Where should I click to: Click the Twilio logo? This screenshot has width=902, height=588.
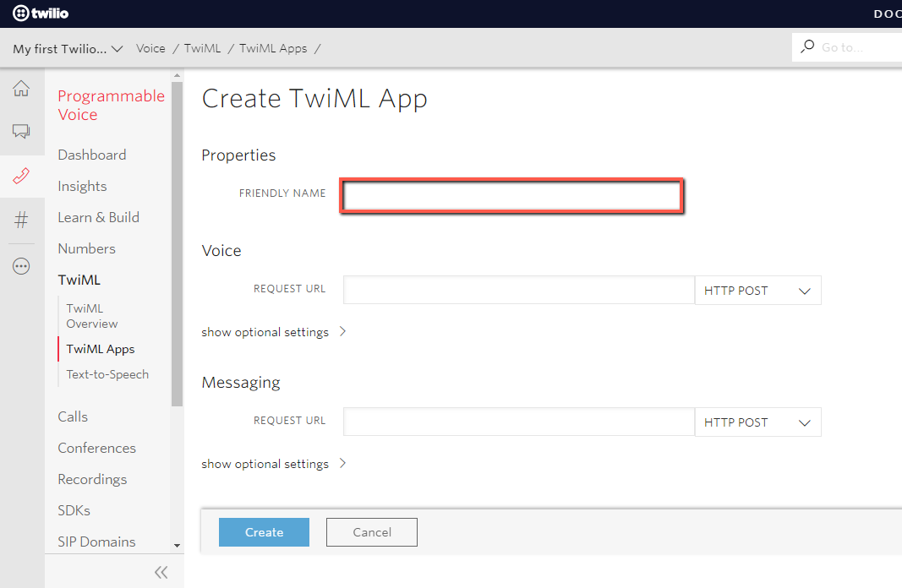click(41, 13)
